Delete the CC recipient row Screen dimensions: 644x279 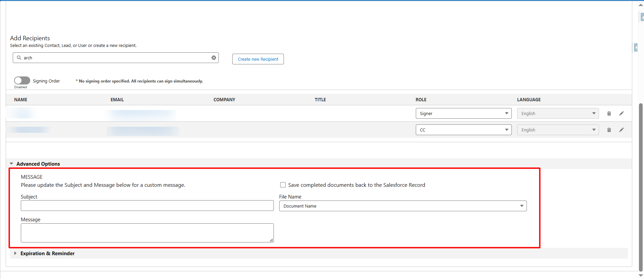coord(609,130)
